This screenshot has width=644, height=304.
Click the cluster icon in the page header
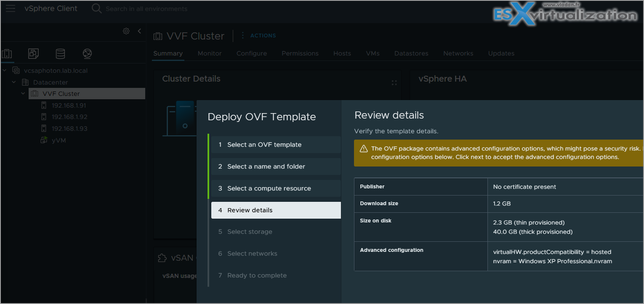[x=158, y=36]
